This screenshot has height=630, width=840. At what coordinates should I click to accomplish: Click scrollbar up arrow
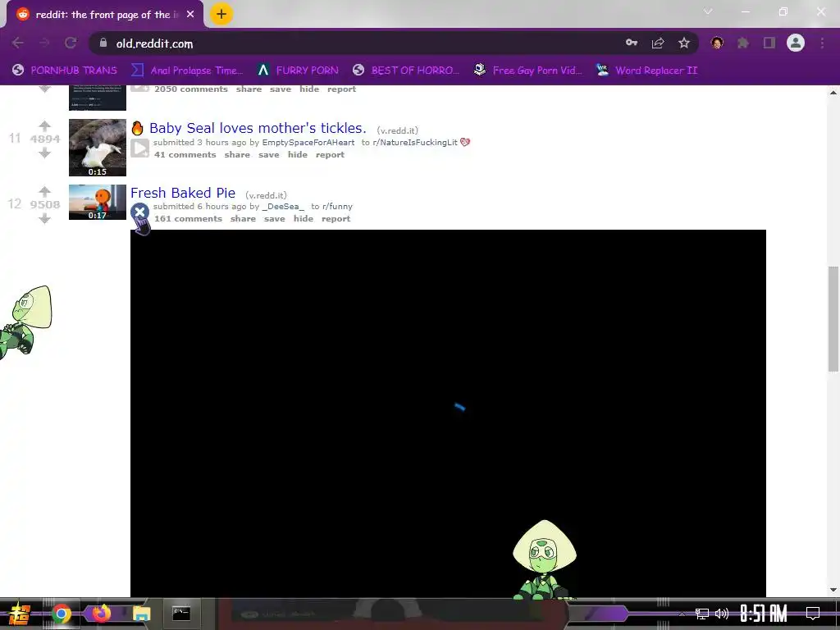(x=833, y=92)
